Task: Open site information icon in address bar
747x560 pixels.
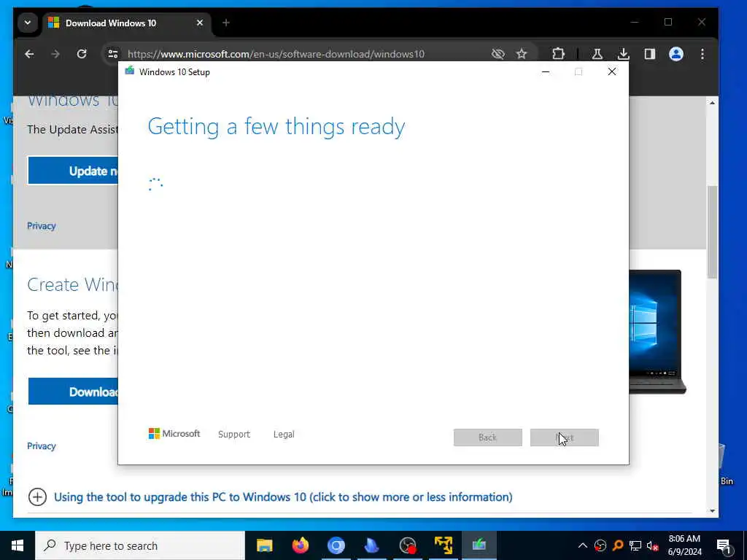Action: click(x=113, y=54)
